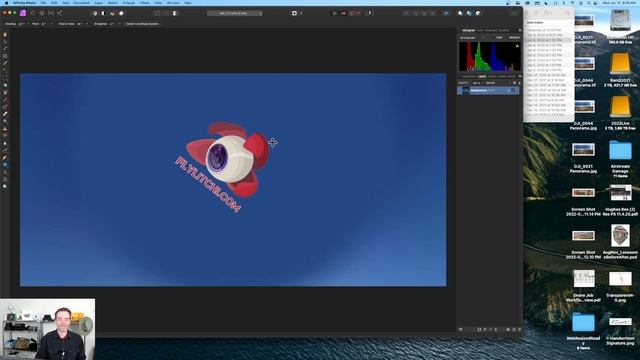Click the Add boolean operation icon
The image size is (640, 360).
pos(460,13)
